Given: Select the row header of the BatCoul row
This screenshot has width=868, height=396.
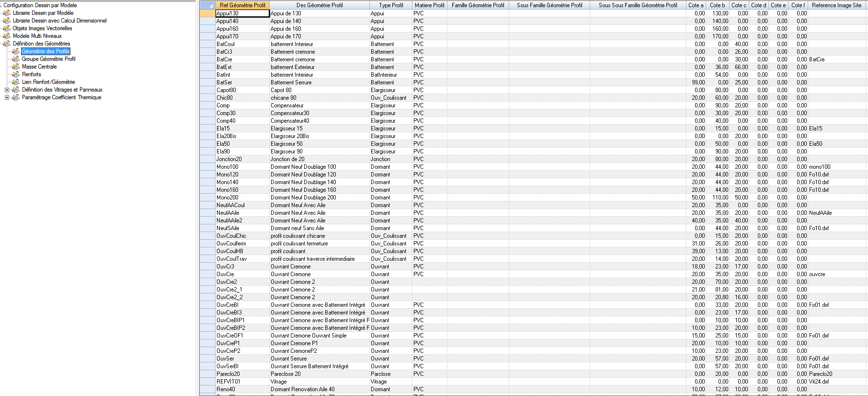Looking at the screenshot, I should 207,44.
